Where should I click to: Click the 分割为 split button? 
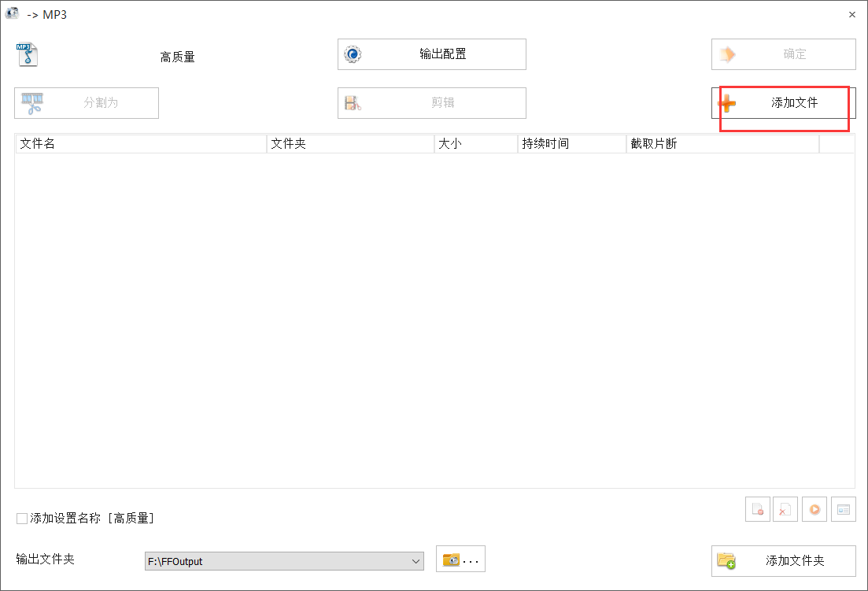[x=87, y=102]
